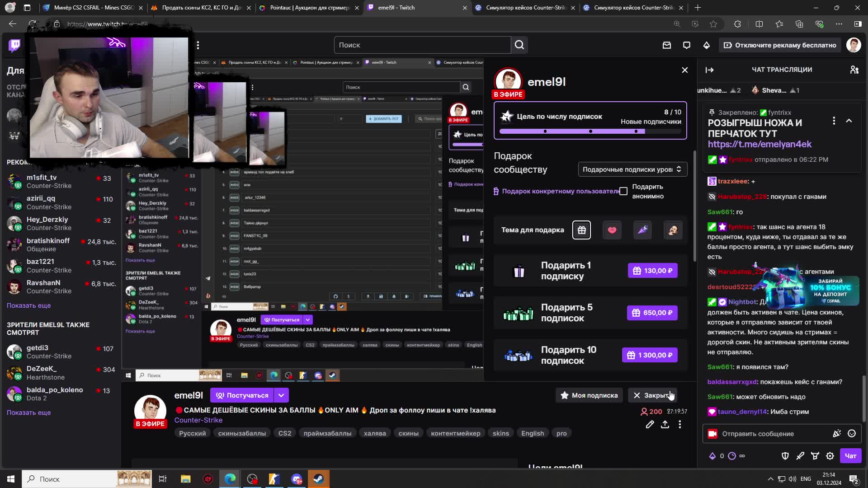This screenshot has width=868, height=488.
Task: Collapse the chat panel with the arrow icon
Action: [709, 70]
